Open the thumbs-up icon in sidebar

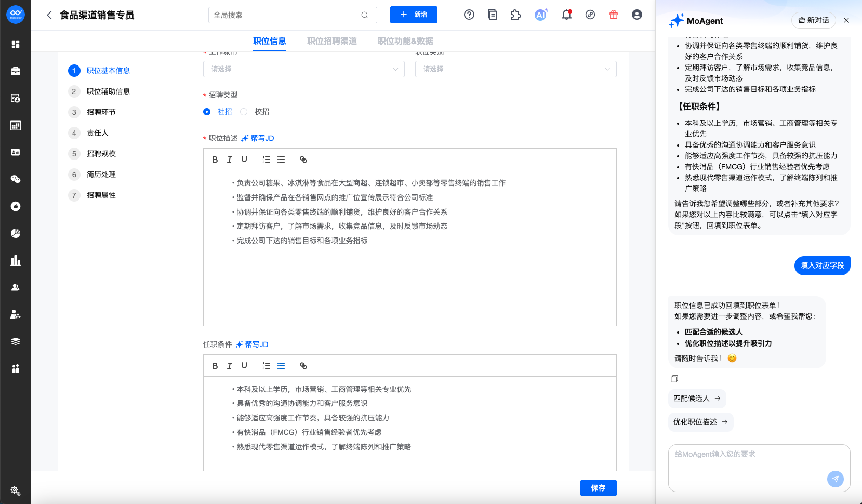(16, 206)
